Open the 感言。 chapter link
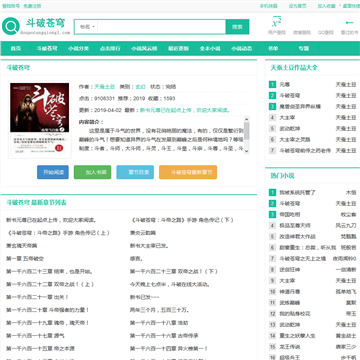Screen dimensions: 360x360 click(136, 258)
